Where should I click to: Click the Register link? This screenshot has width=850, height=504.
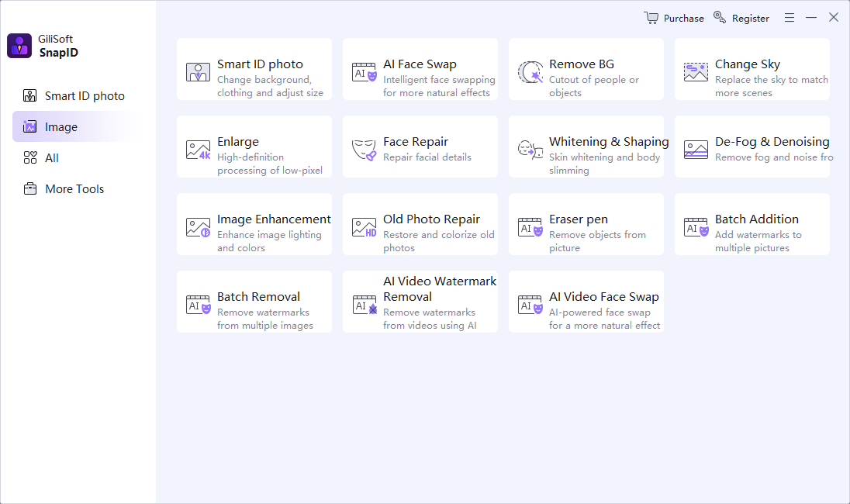coord(750,19)
